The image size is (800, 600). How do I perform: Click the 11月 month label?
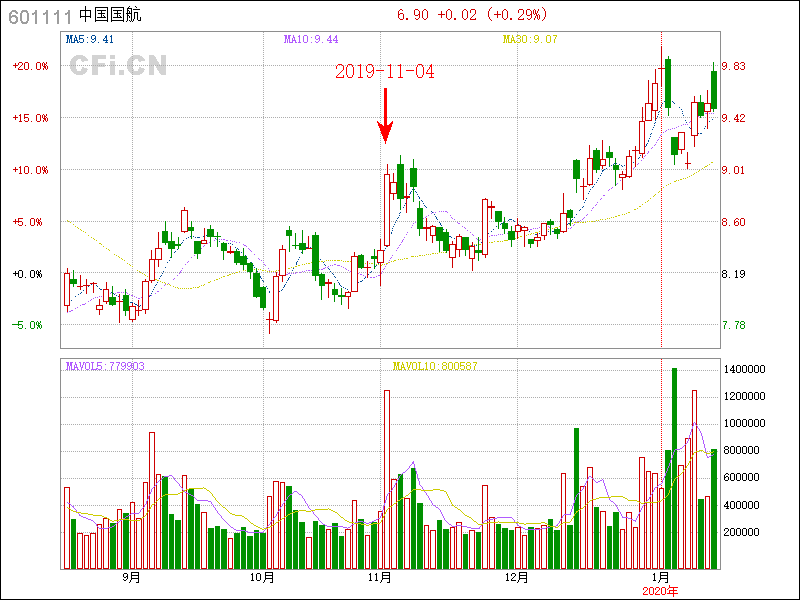[380, 578]
